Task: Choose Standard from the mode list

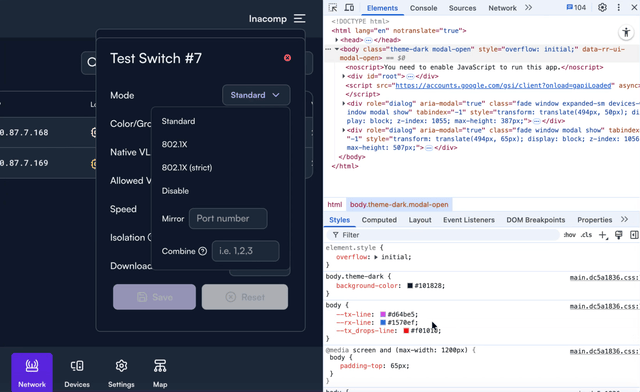Action: coord(178,121)
